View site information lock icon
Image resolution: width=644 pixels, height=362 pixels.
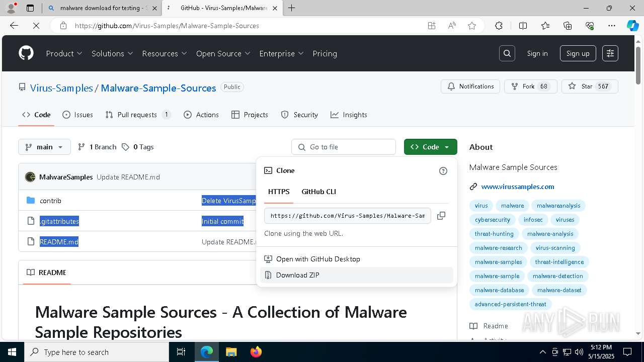coord(63,26)
